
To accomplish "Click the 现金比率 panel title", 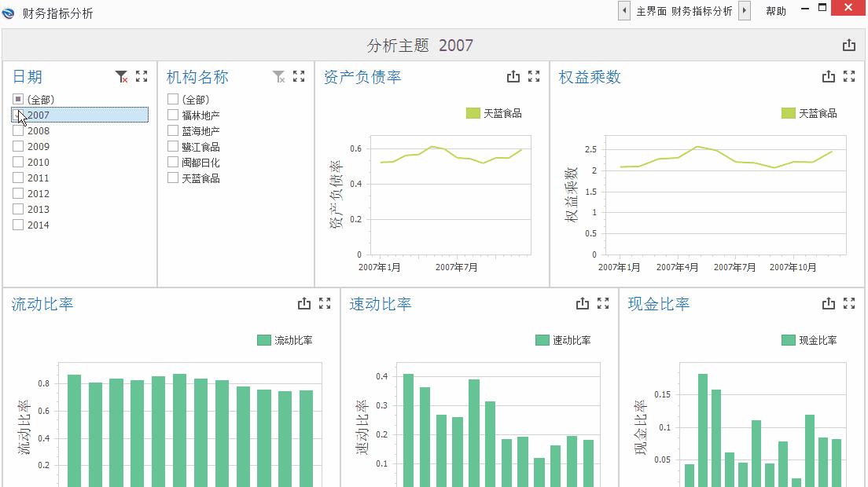I will click(659, 303).
